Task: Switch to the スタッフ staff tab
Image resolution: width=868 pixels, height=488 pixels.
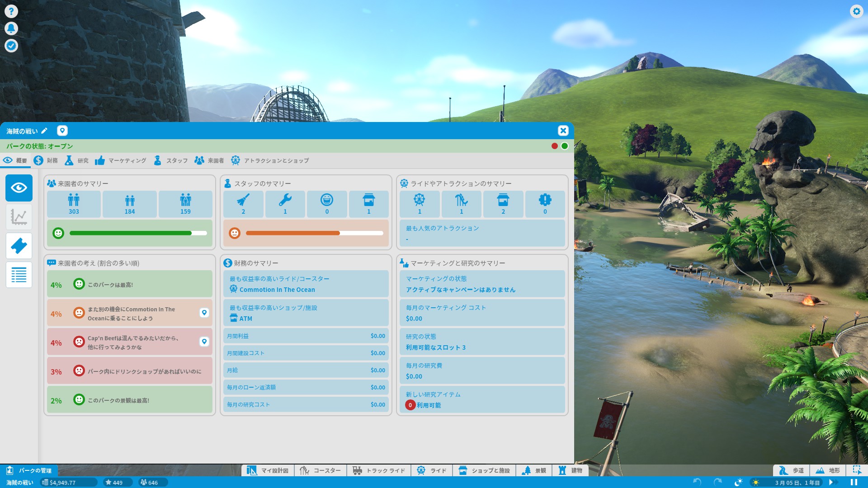Action: point(171,160)
